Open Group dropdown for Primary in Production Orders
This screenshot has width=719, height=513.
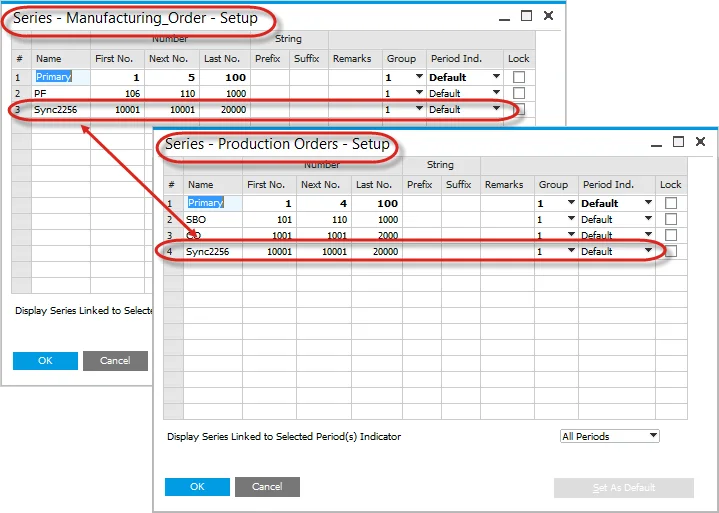tap(569, 203)
